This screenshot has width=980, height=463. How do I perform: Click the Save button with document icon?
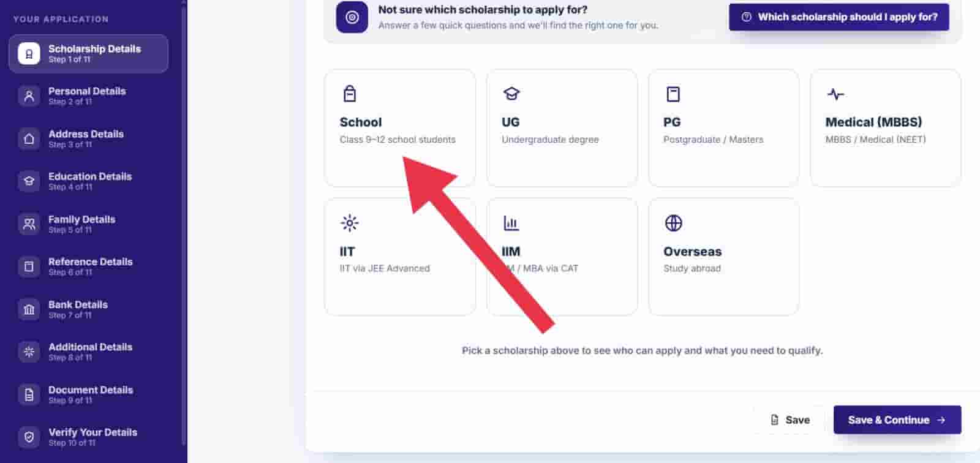790,420
